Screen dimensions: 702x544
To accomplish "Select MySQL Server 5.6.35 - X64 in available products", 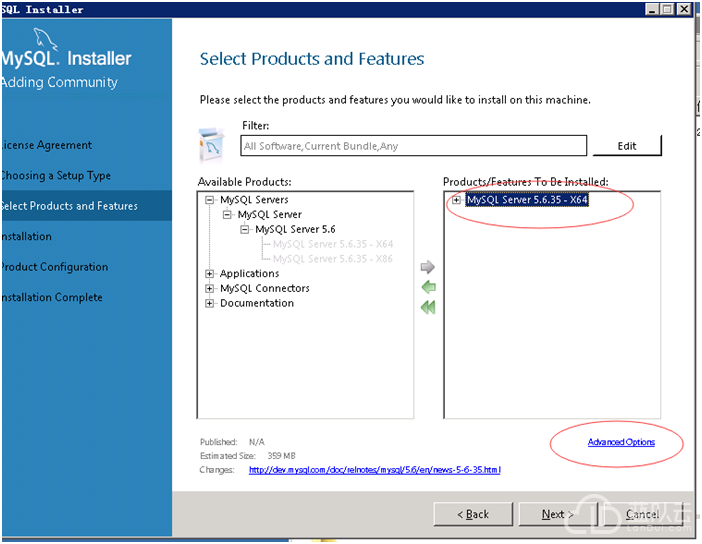I will pos(333,244).
